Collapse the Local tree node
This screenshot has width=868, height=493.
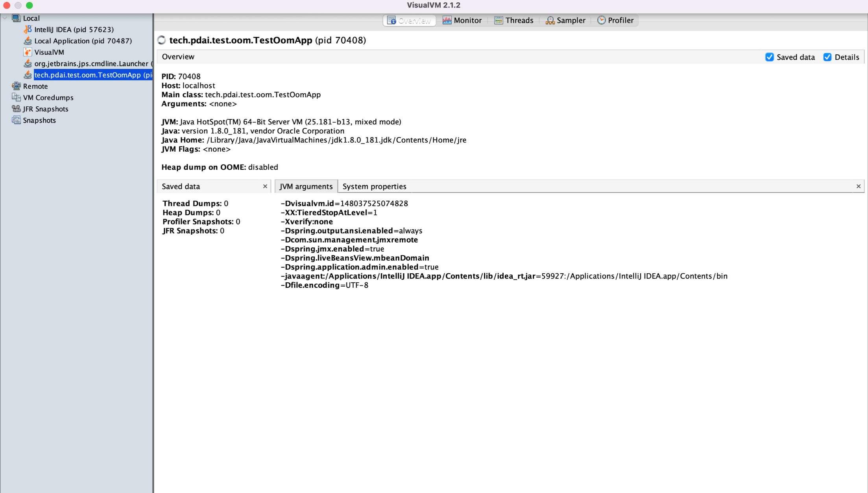(5, 18)
